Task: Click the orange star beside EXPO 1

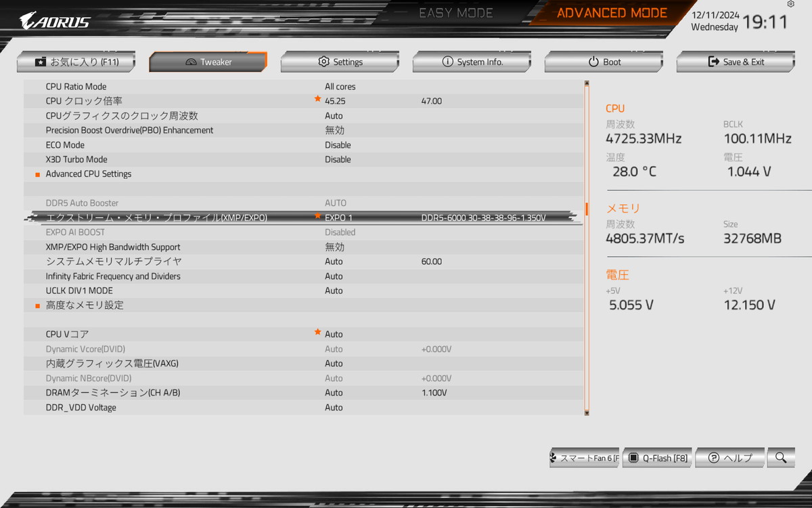Action: [317, 216]
